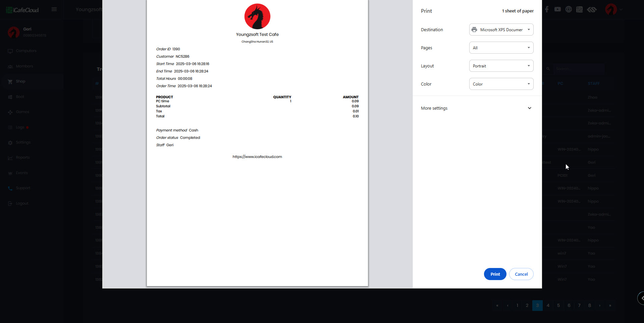This screenshot has width=644, height=323.
Task: Click the STAFF column header
Action: click(x=594, y=84)
